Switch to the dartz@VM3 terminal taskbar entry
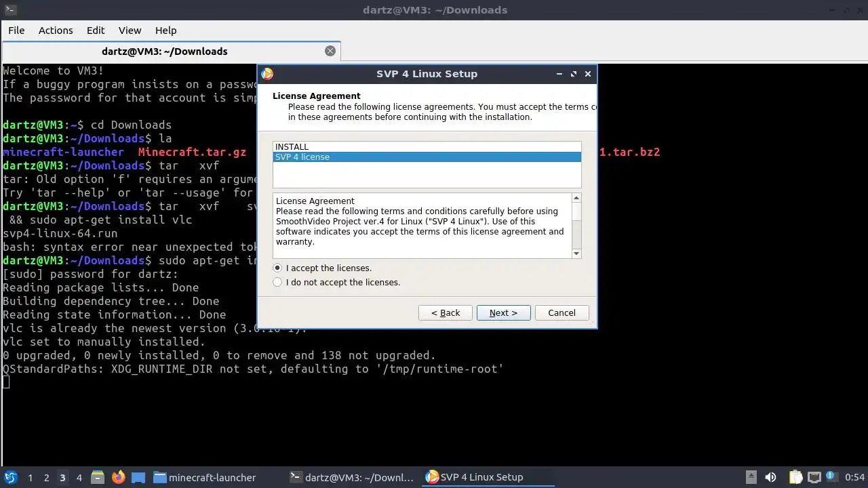This screenshot has width=868, height=488. click(351, 477)
